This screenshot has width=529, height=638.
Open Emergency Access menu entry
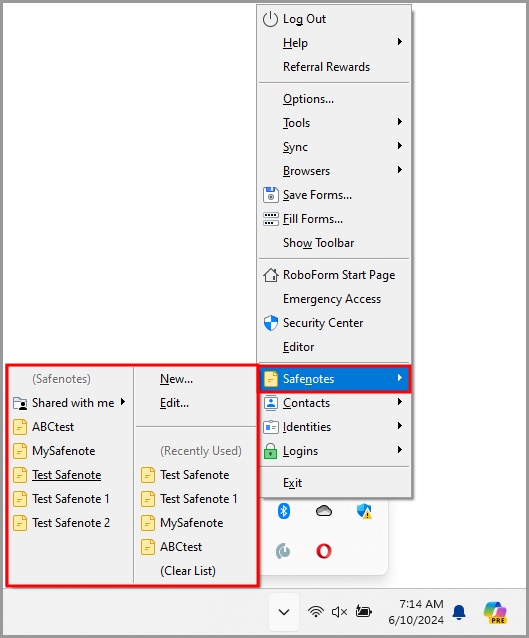(x=332, y=299)
